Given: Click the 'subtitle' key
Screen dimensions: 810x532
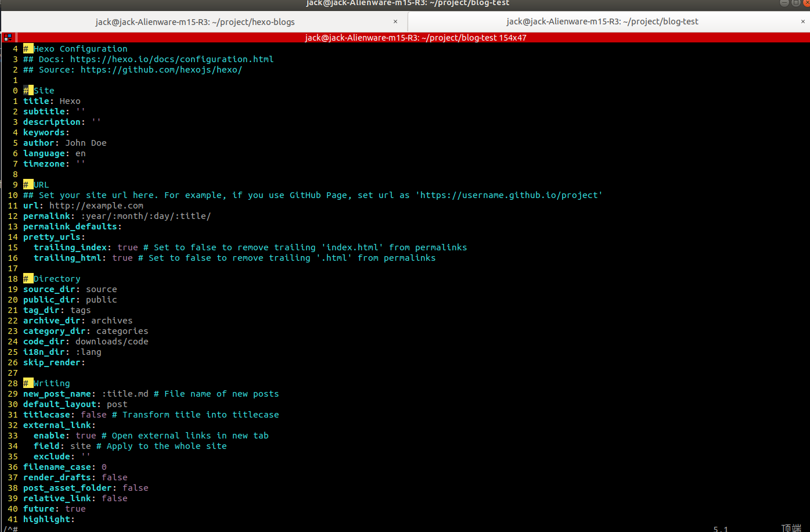Looking at the screenshot, I should [x=44, y=112].
